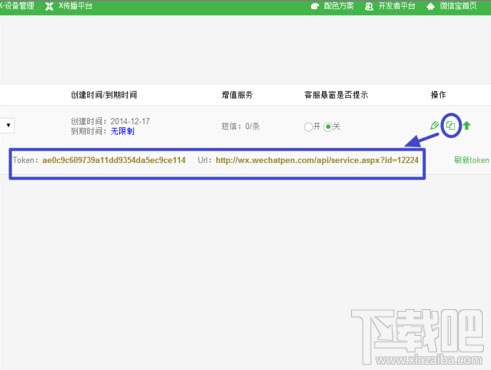Click the 客服悬窗是否提示 column header
Viewport: 491px width, 370px height.
tap(336, 95)
